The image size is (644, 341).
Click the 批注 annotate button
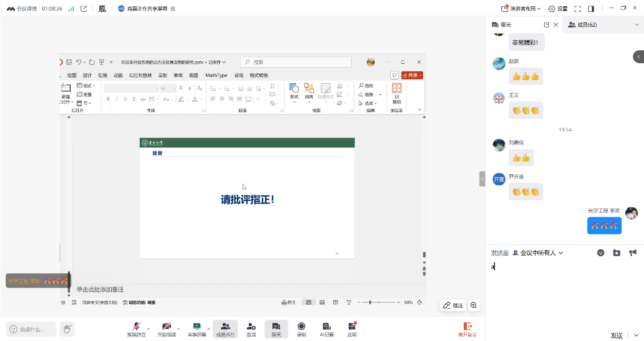pyautogui.click(x=453, y=305)
